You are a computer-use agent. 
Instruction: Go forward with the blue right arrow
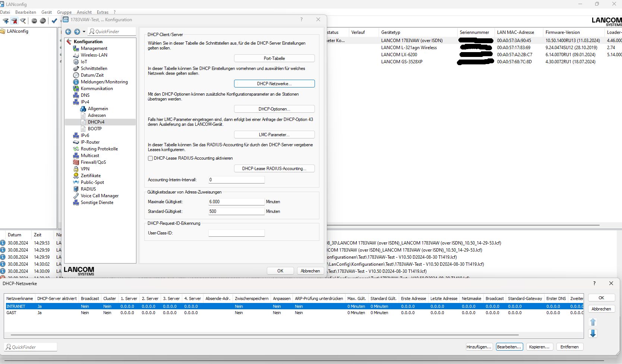tap(77, 32)
